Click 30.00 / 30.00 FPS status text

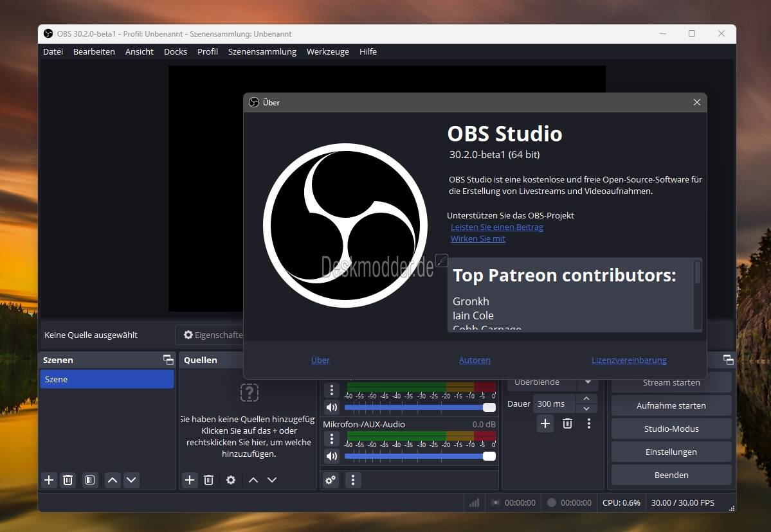pos(682,502)
